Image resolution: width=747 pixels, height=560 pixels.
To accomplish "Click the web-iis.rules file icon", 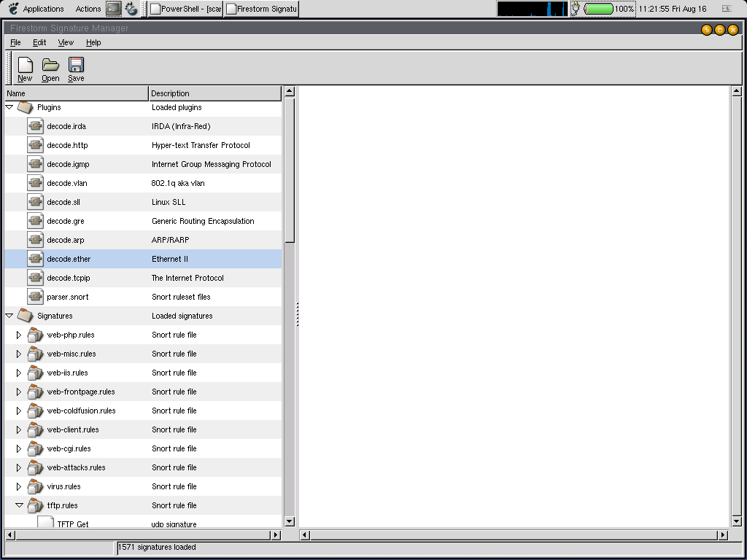I will pos(35,373).
